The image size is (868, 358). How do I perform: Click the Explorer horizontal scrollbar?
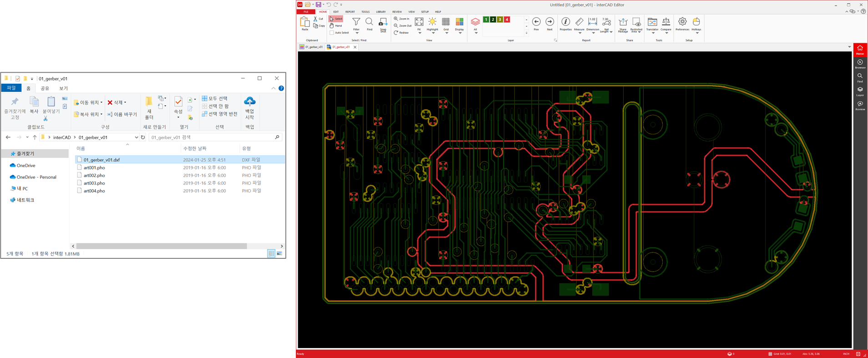pyautogui.click(x=162, y=246)
